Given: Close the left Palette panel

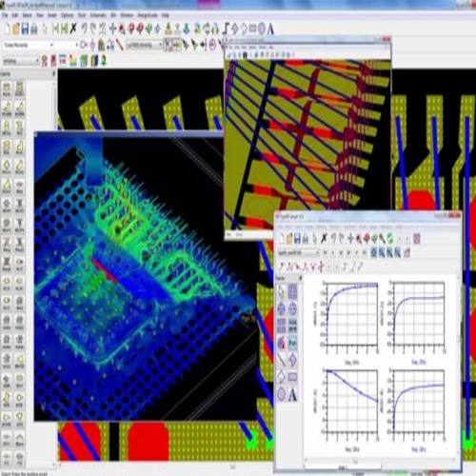Looking at the screenshot, I should [53, 73].
